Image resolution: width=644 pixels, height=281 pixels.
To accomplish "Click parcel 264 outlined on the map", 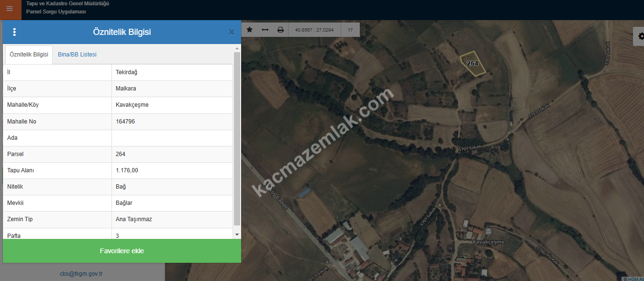I will pyautogui.click(x=473, y=64).
